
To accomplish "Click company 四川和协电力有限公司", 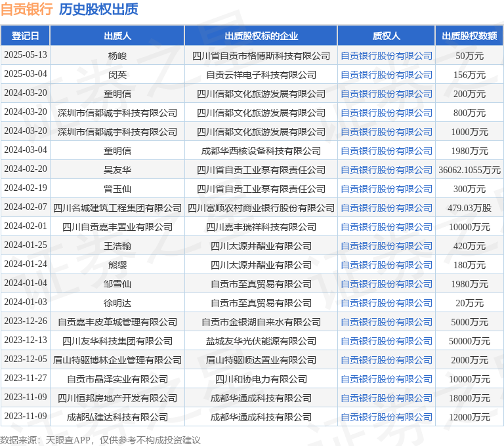I will tap(261, 379).
